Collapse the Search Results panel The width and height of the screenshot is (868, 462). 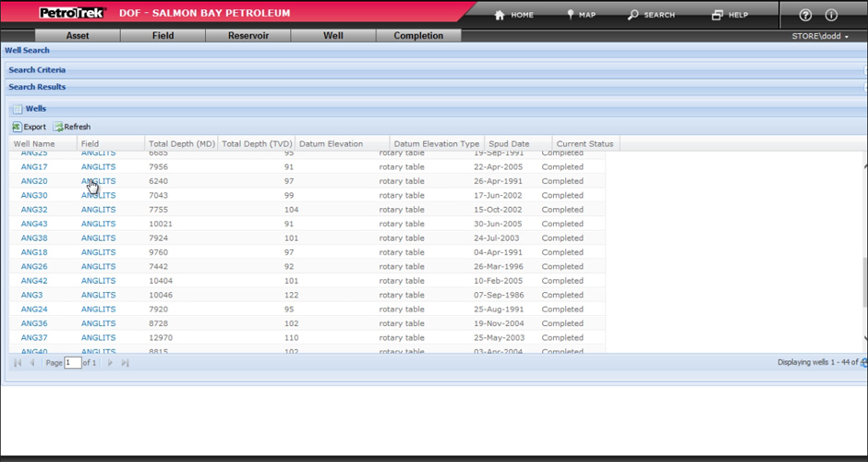(37, 87)
